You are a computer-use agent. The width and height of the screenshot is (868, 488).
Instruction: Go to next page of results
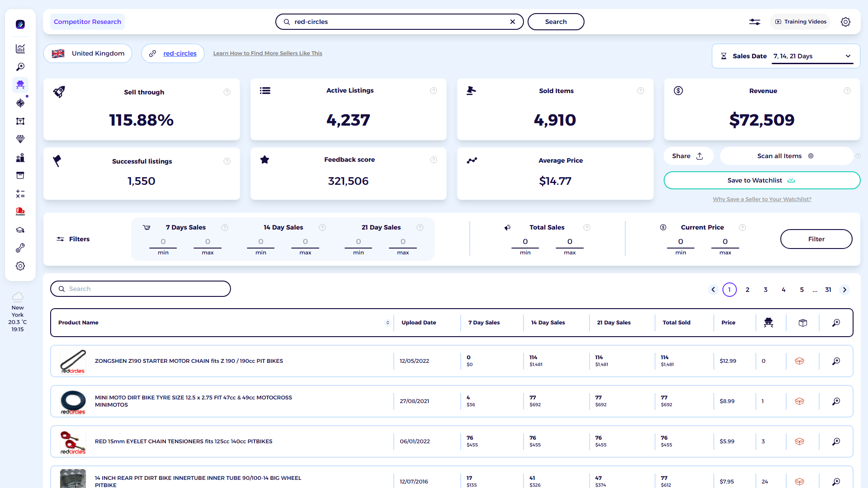coord(844,290)
